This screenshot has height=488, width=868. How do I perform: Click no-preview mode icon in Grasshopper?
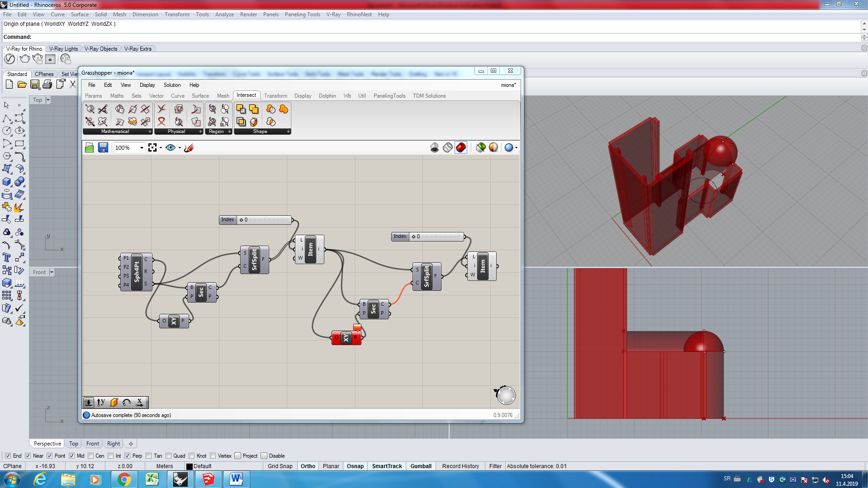click(435, 147)
